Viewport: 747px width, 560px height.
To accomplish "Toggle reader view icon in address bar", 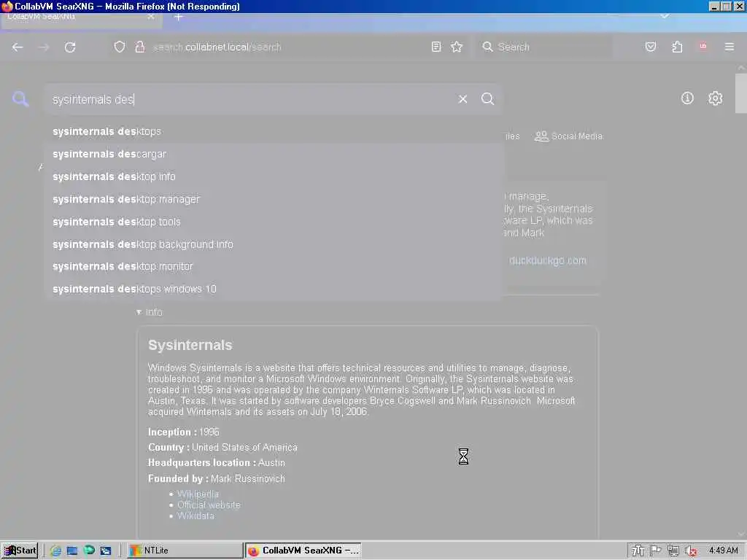I will pyautogui.click(x=436, y=47).
